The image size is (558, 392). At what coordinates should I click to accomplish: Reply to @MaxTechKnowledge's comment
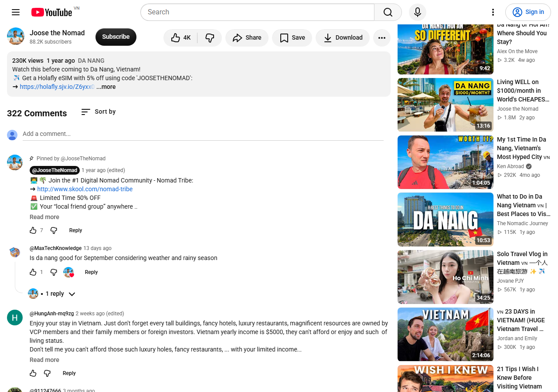[91, 272]
